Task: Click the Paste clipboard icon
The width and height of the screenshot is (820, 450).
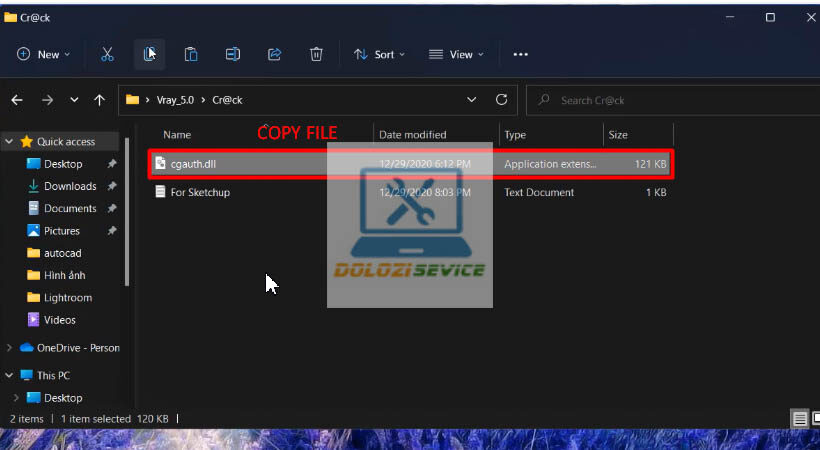Action: click(x=191, y=54)
